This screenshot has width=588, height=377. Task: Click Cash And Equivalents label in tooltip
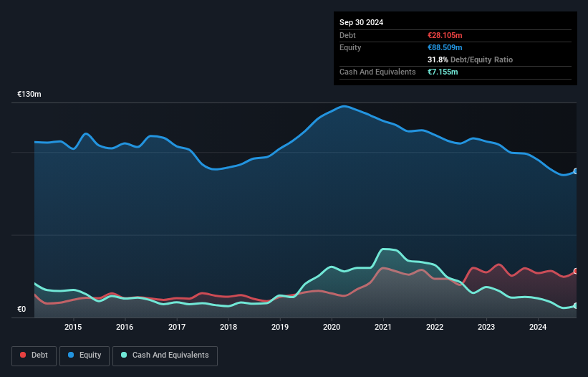point(377,72)
